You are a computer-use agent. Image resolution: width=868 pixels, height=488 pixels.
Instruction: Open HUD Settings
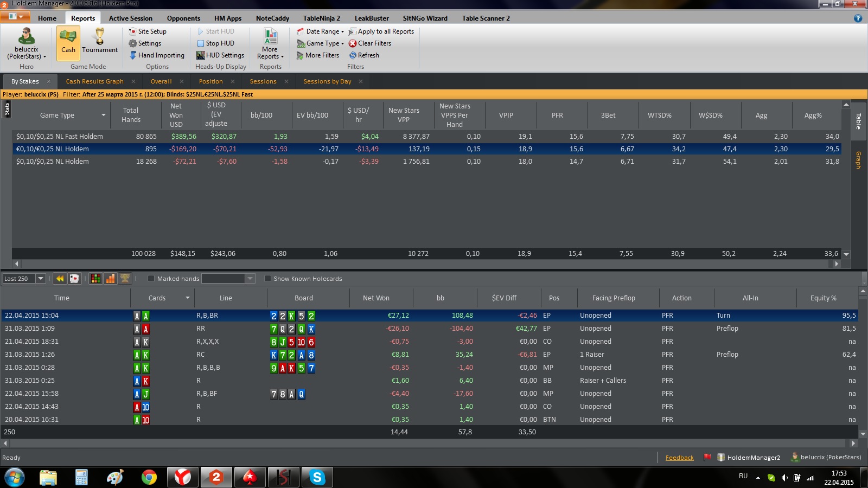[220, 55]
